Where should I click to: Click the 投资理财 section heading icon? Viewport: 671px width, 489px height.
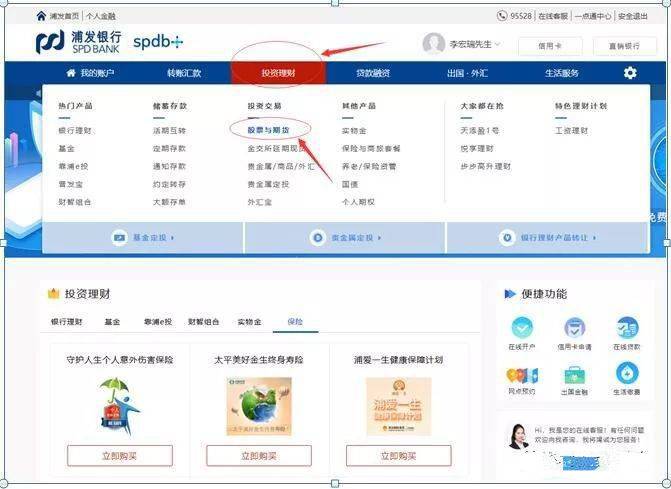(53, 293)
